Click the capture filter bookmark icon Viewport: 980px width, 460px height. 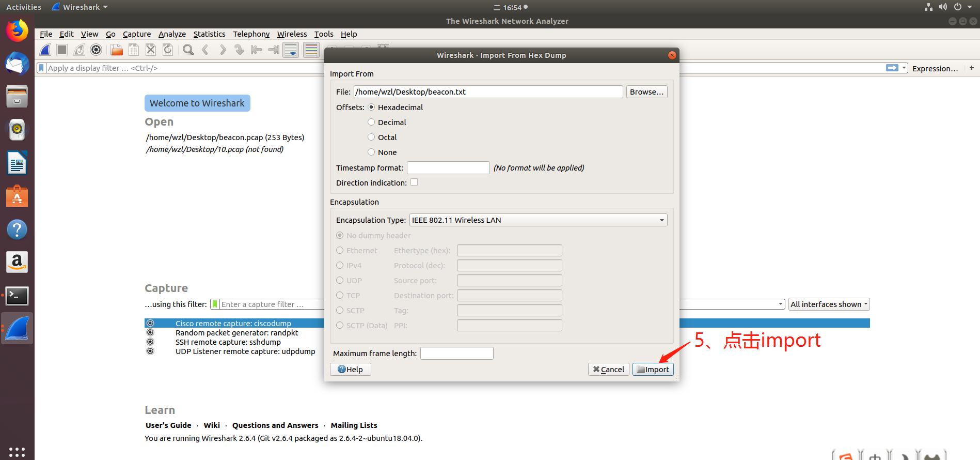(x=215, y=304)
